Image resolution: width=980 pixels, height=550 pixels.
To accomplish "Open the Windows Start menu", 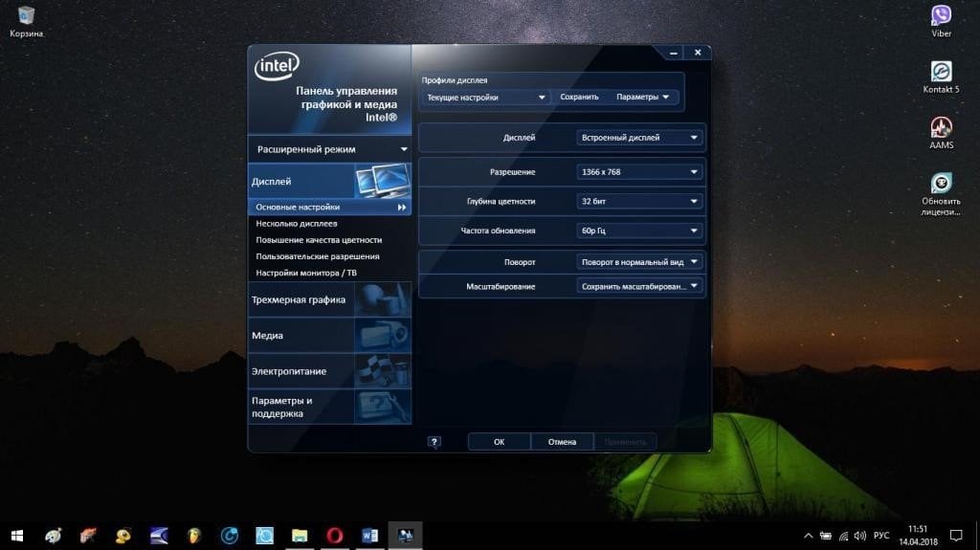I will (x=17, y=536).
